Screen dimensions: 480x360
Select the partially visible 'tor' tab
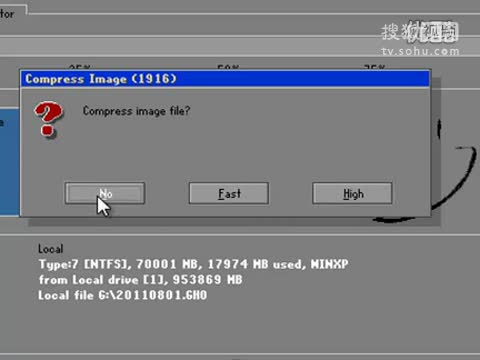point(7,14)
